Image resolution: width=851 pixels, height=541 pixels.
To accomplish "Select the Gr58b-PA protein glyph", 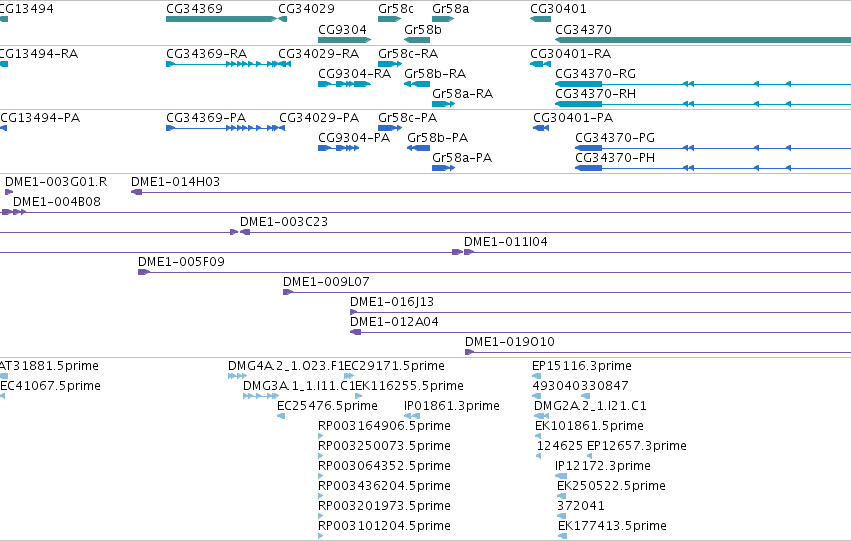I will [418, 148].
